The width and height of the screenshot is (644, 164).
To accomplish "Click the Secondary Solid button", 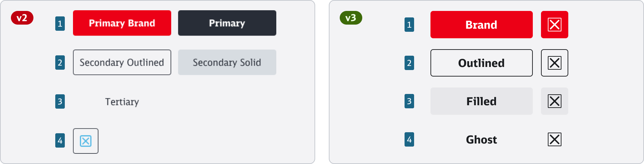I will point(227,62).
